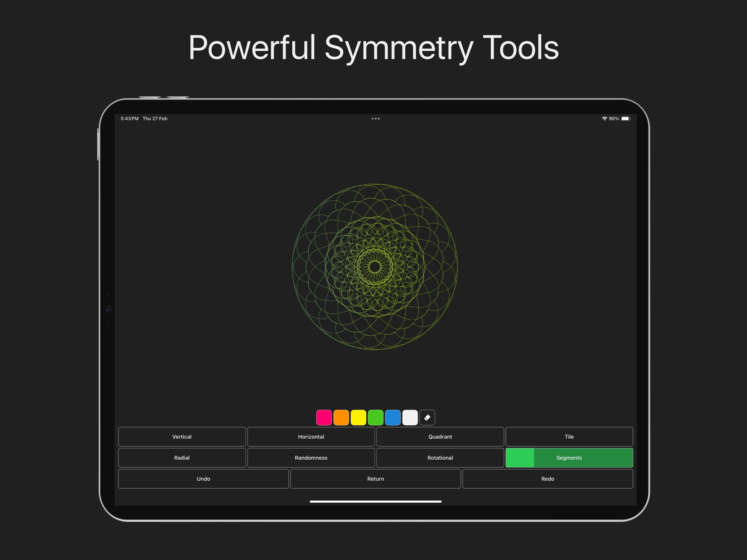Tap the green mandala drawing on canvas
747x560 pixels.
point(375,267)
